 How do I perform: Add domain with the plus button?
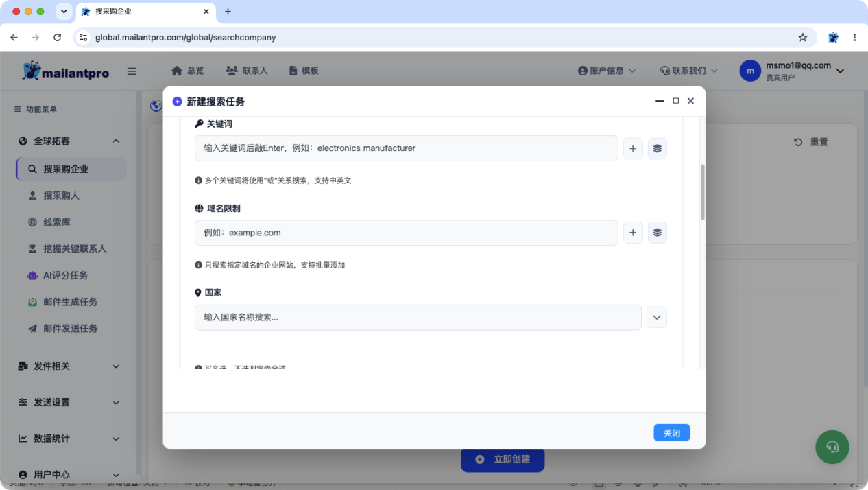click(633, 233)
